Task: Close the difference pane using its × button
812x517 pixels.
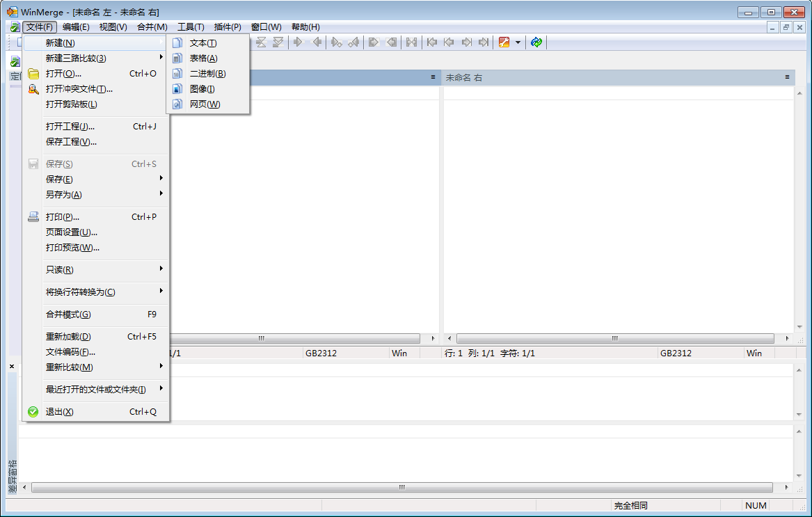Action: pyautogui.click(x=12, y=366)
